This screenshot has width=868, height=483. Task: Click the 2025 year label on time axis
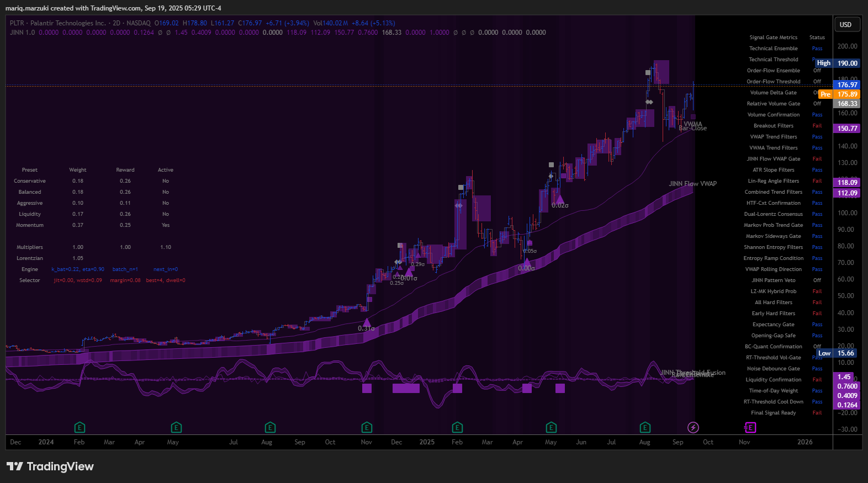[x=427, y=442]
